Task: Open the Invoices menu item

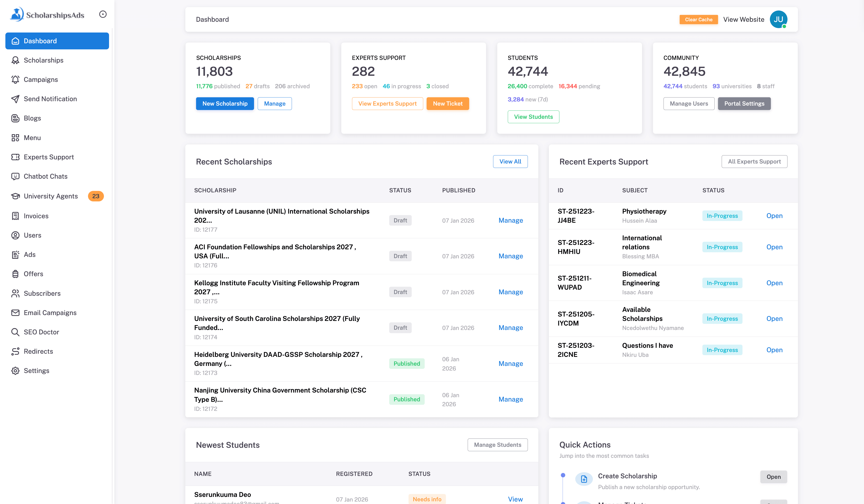Action: tap(36, 216)
